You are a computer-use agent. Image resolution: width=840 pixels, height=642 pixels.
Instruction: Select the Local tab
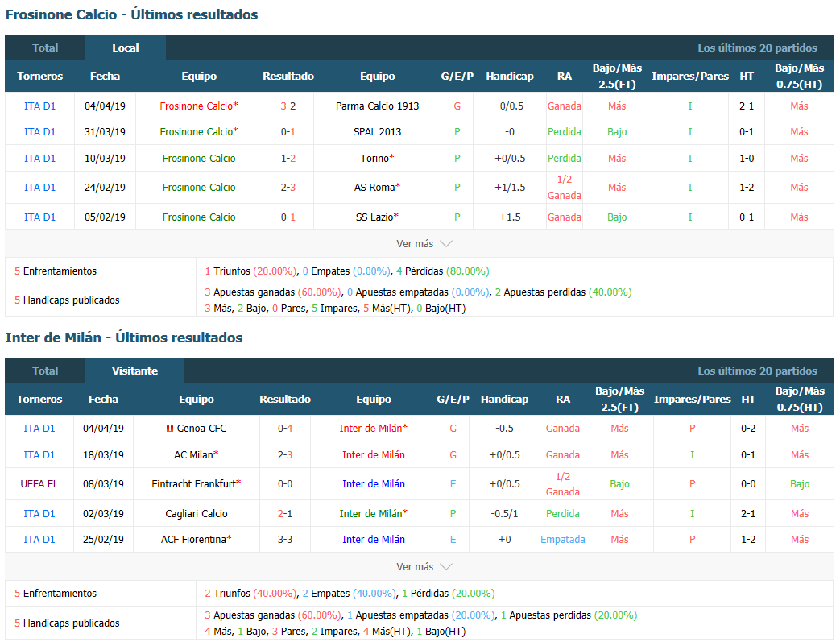126,48
